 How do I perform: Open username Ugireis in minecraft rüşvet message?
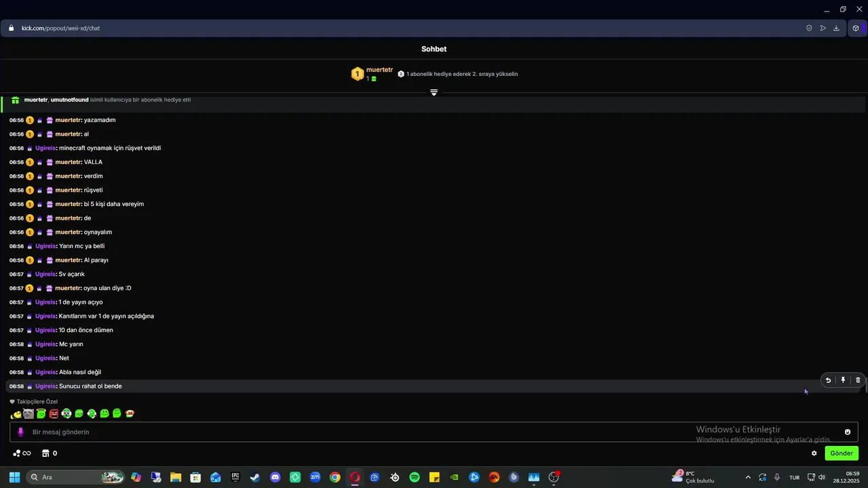coord(45,148)
